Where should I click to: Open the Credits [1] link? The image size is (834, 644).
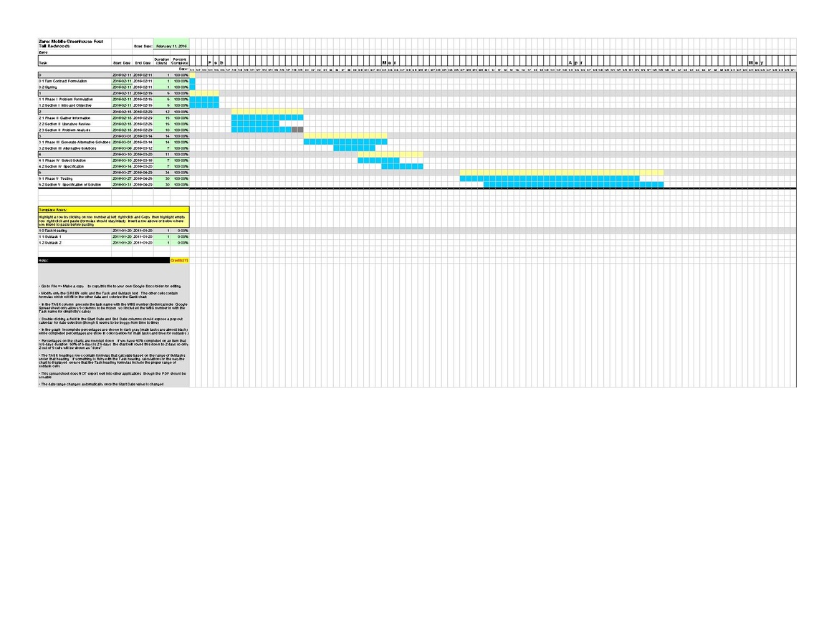click(x=180, y=260)
